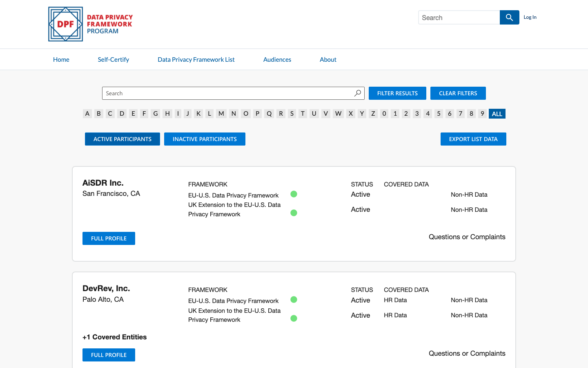Filter participants by letter K
This screenshot has height=368, width=588.
198,114
